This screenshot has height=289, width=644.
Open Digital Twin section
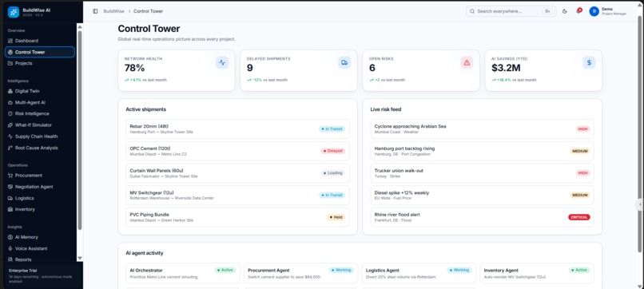point(40,91)
